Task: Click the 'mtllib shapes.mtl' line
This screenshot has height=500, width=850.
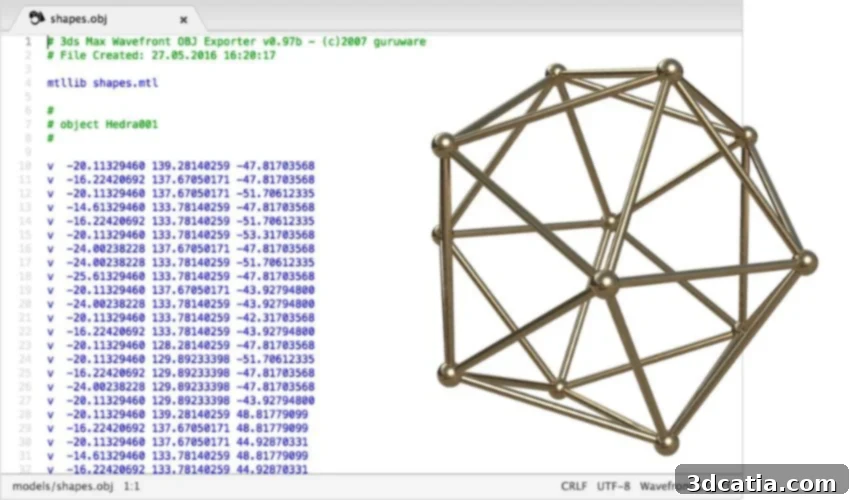Action: (x=102, y=83)
